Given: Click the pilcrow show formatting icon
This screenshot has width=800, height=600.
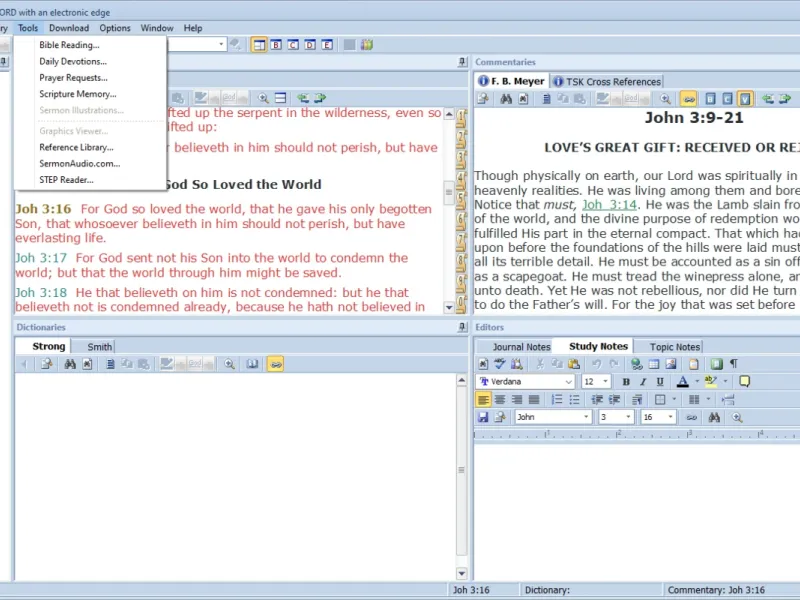Looking at the screenshot, I should click(734, 364).
